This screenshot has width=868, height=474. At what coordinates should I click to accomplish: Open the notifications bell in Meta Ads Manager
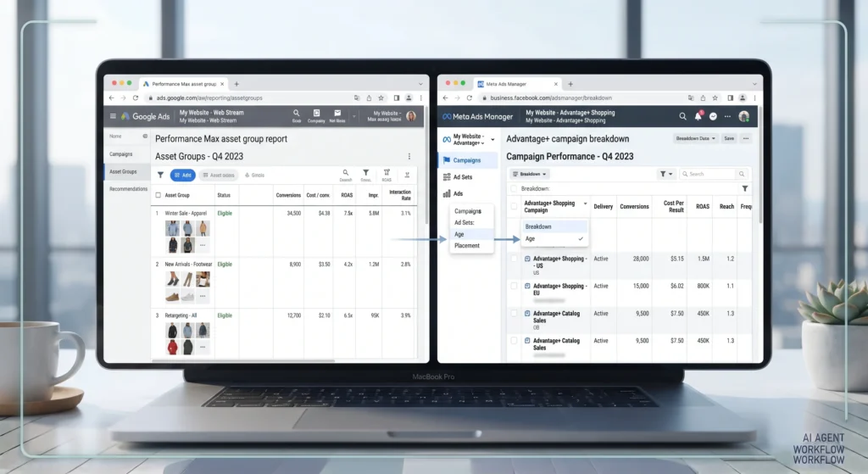click(x=698, y=115)
